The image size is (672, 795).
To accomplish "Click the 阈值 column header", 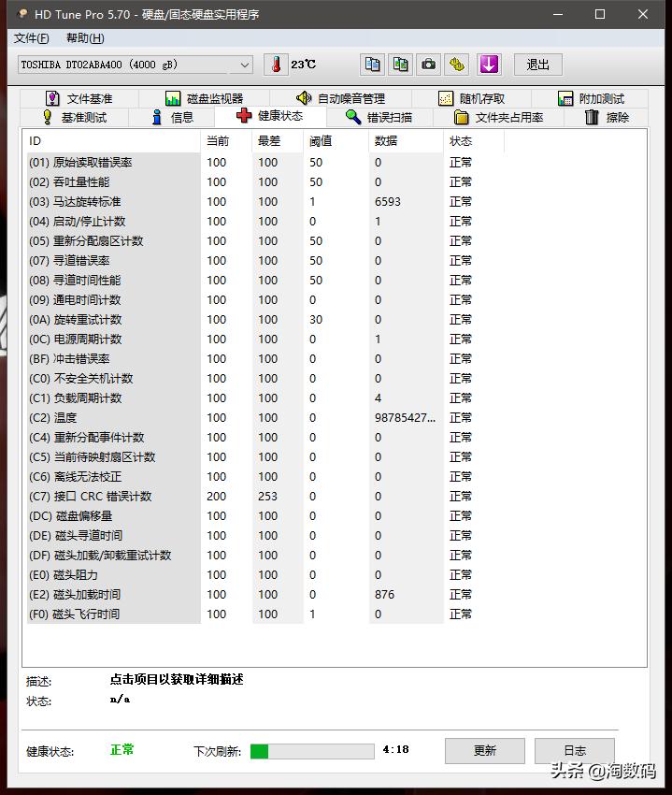I will tap(336, 141).
